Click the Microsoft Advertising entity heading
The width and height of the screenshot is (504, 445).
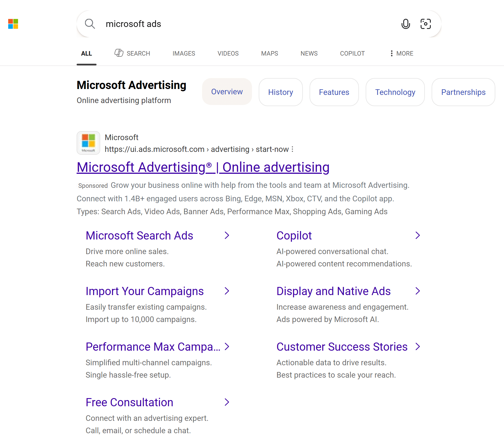click(x=131, y=85)
